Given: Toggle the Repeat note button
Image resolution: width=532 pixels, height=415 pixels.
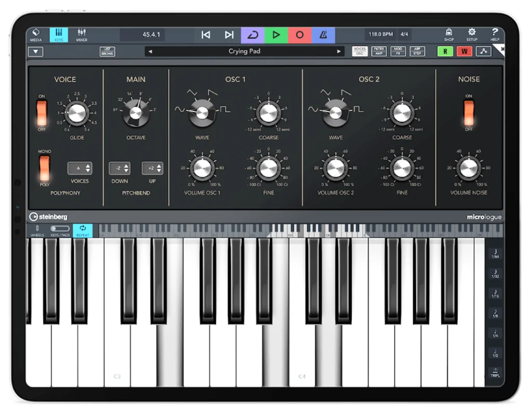Looking at the screenshot, I should [x=83, y=230].
